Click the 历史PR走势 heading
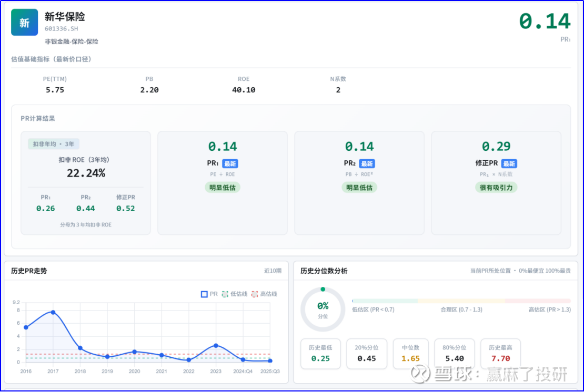The width and height of the screenshot is (584, 392). pos(29,271)
